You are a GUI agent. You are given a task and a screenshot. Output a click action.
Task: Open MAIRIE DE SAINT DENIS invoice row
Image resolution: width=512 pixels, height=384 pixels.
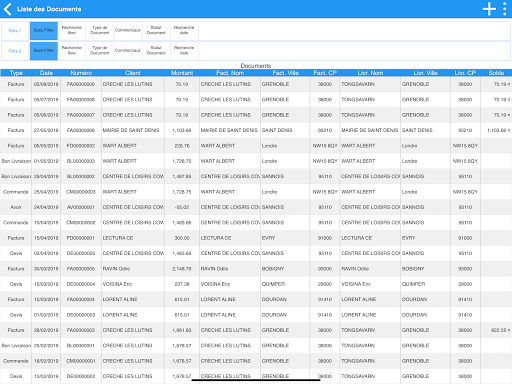click(256, 130)
